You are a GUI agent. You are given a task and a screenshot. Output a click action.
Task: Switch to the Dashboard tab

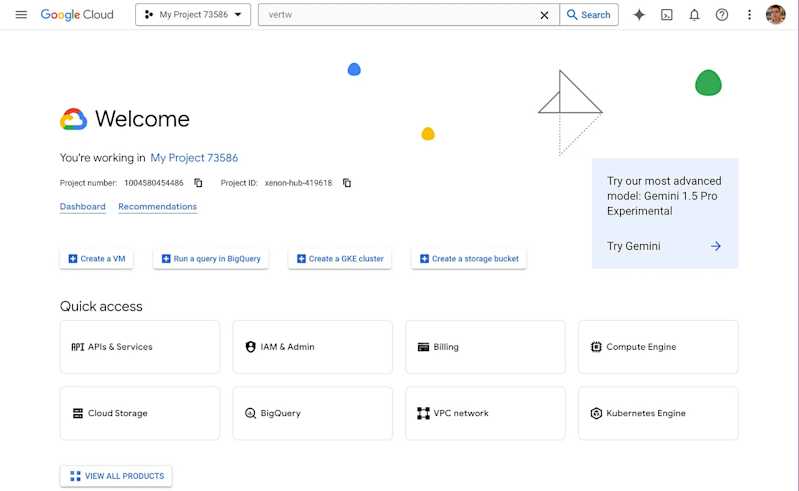(x=83, y=206)
